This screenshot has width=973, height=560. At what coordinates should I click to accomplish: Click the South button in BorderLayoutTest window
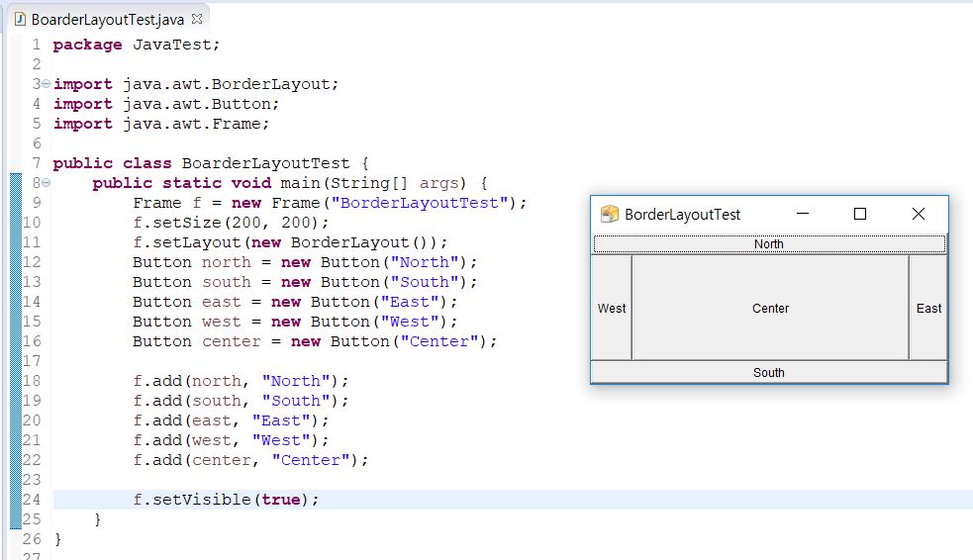point(769,372)
